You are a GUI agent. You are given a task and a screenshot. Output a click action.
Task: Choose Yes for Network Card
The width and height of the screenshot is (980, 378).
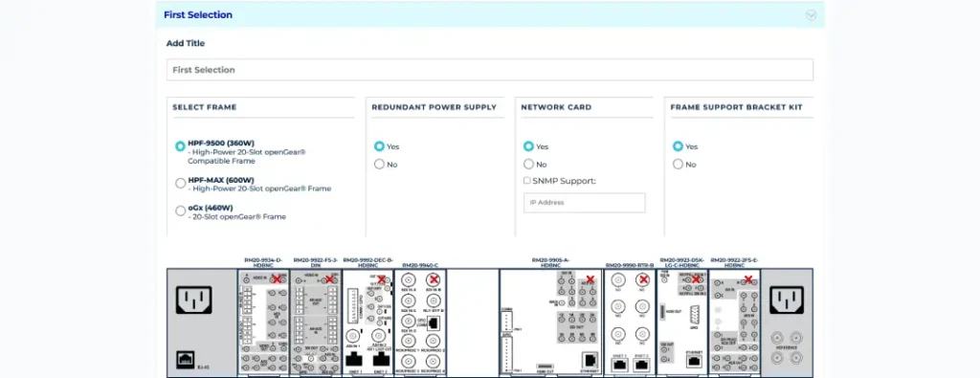click(x=528, y=146)
